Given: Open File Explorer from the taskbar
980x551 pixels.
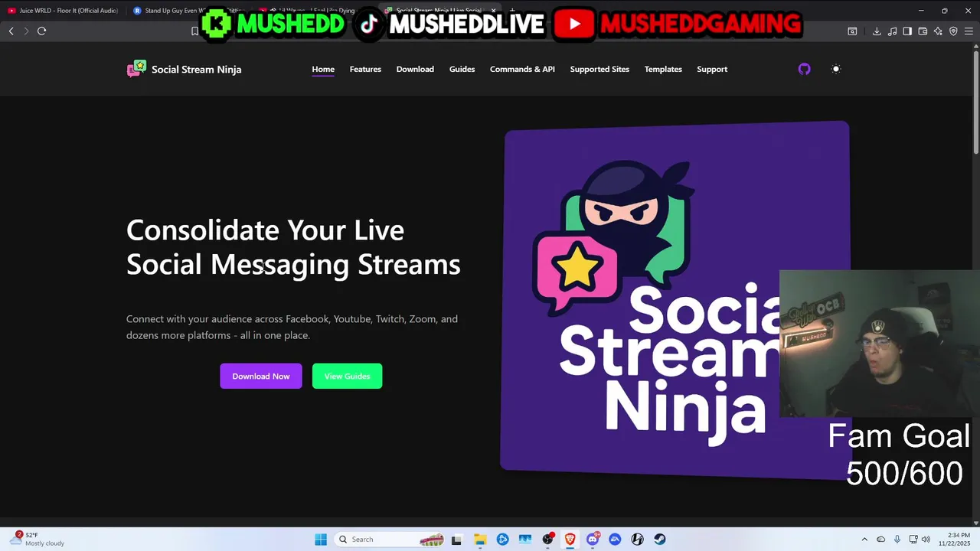Looking at the screenshot, I should point(480,540).
